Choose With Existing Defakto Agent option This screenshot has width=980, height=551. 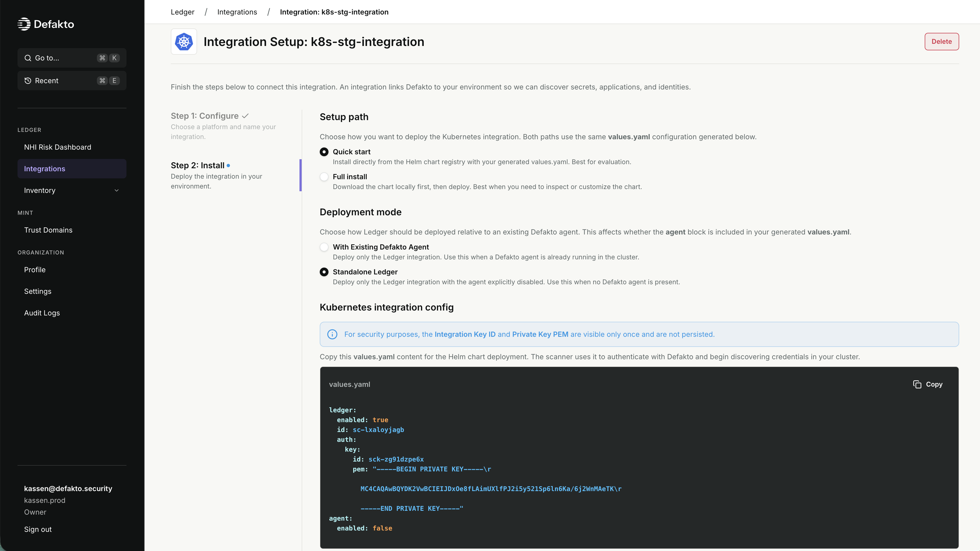coord(324,247)
